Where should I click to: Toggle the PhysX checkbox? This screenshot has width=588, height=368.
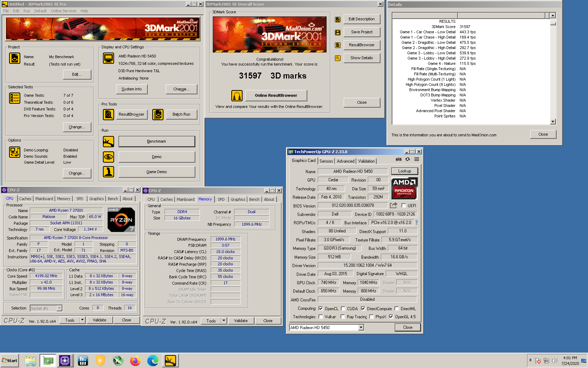coord(371,317)
